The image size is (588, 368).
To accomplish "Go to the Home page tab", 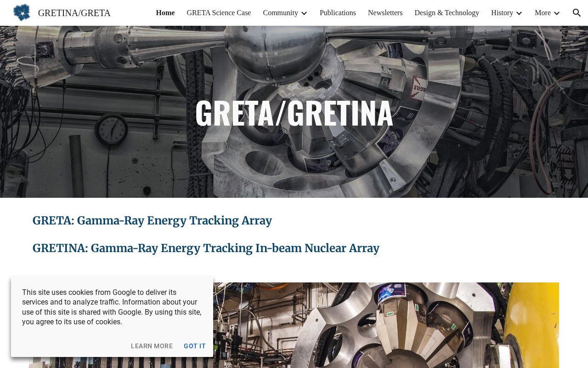I will [165, 13].
